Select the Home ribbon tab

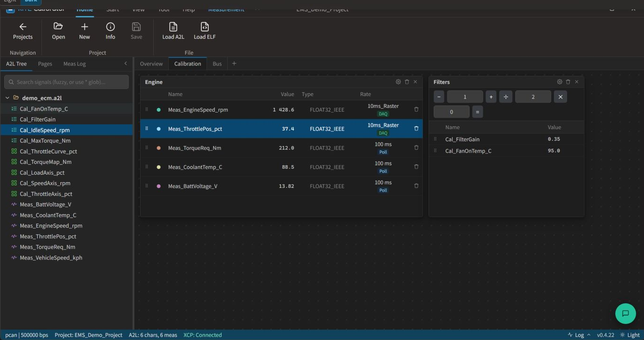click(85, 9)
